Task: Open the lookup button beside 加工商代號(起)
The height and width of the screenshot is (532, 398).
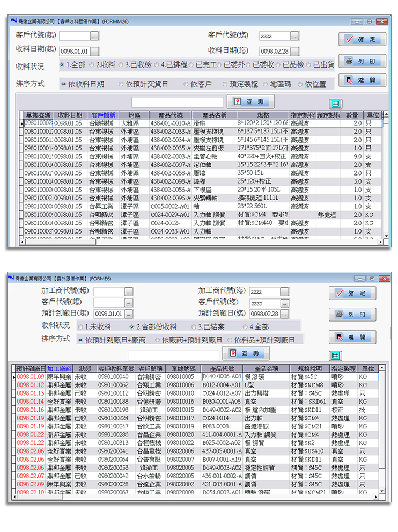Action: coord(128,291)
